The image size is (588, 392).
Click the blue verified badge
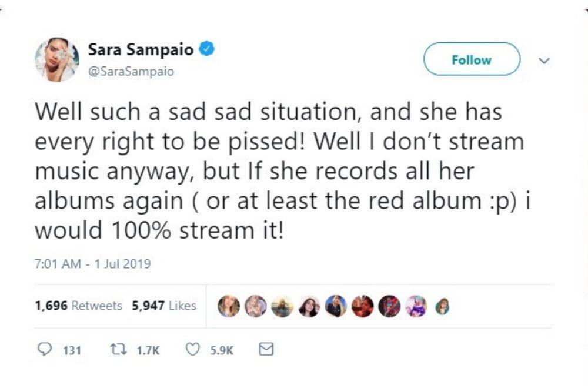(x=206, y=50)
